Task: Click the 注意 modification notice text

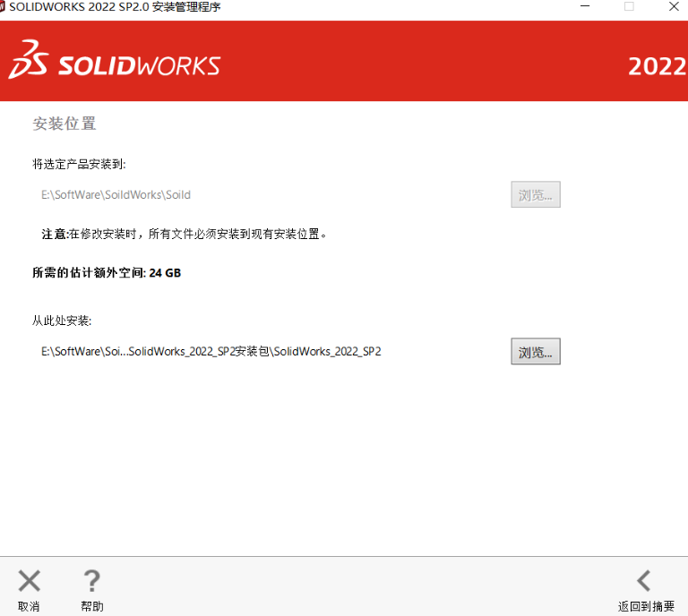Action: pos(185,234)
